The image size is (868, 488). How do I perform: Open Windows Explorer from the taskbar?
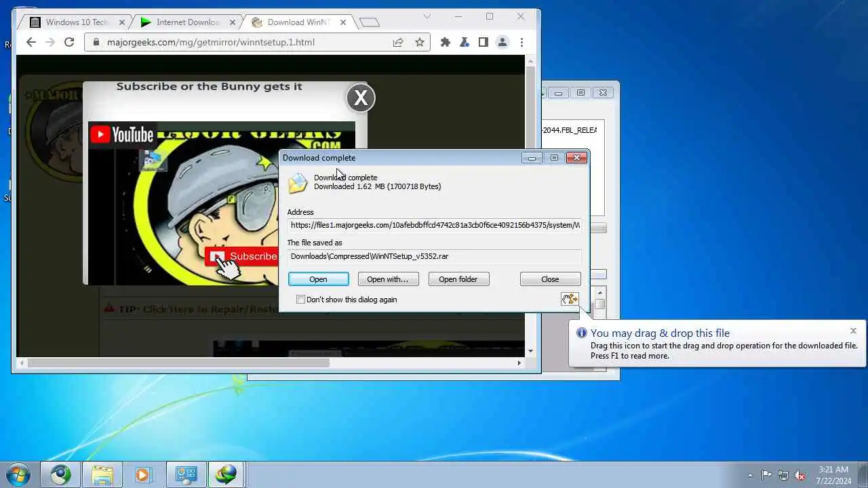[102, 474]
